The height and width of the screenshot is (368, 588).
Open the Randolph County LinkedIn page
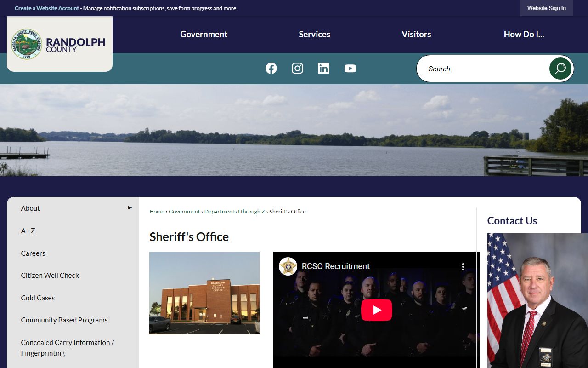323,69
